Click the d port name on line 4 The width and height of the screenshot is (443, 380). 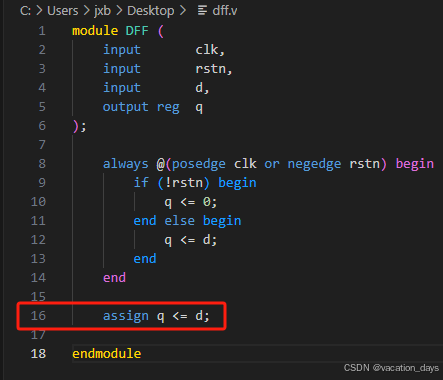pos(199,88)
